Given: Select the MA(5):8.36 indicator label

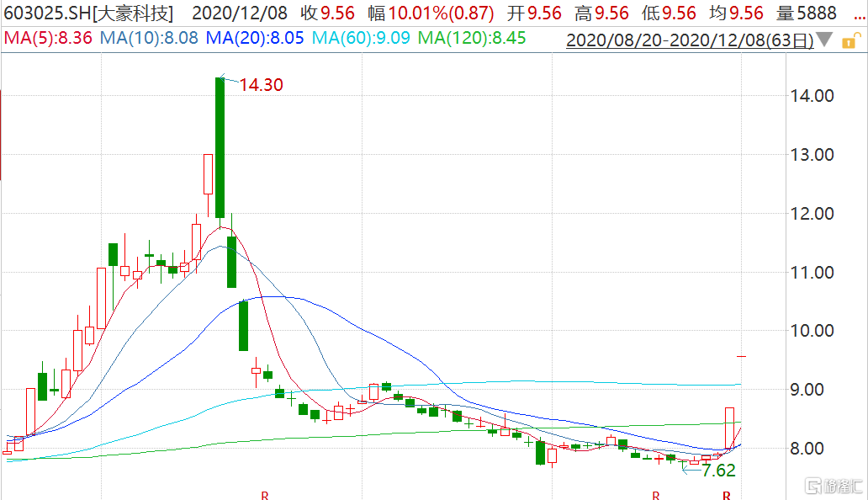Looking at the screenshot, I should click(x=48, y=38).
